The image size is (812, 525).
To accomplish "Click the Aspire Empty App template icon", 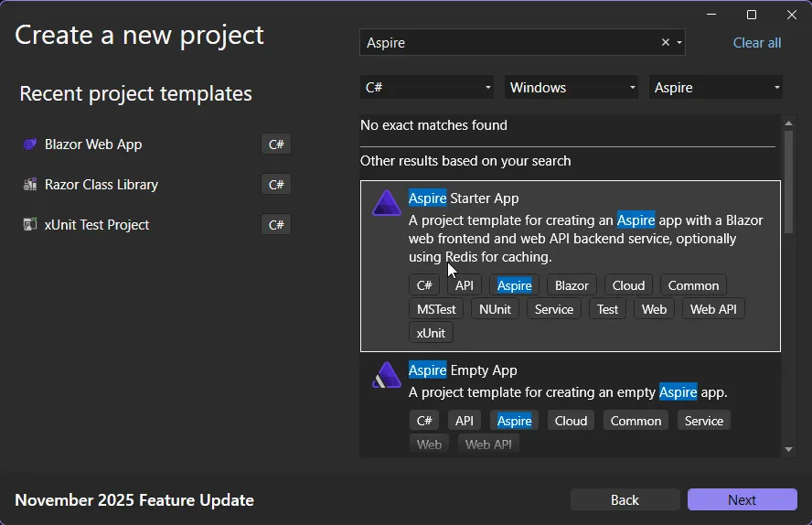I will pyautogui.click(x=387, y=375).
